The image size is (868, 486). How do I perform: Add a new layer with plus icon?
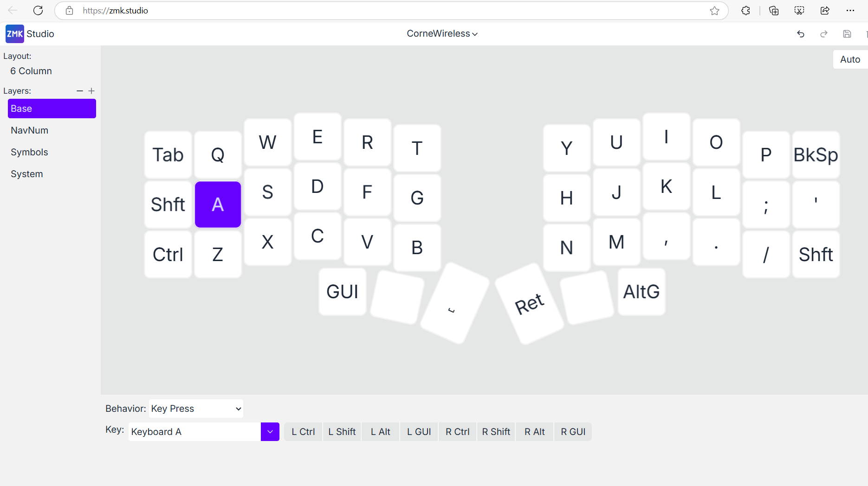pyautogui.click(x=91, y=91)
